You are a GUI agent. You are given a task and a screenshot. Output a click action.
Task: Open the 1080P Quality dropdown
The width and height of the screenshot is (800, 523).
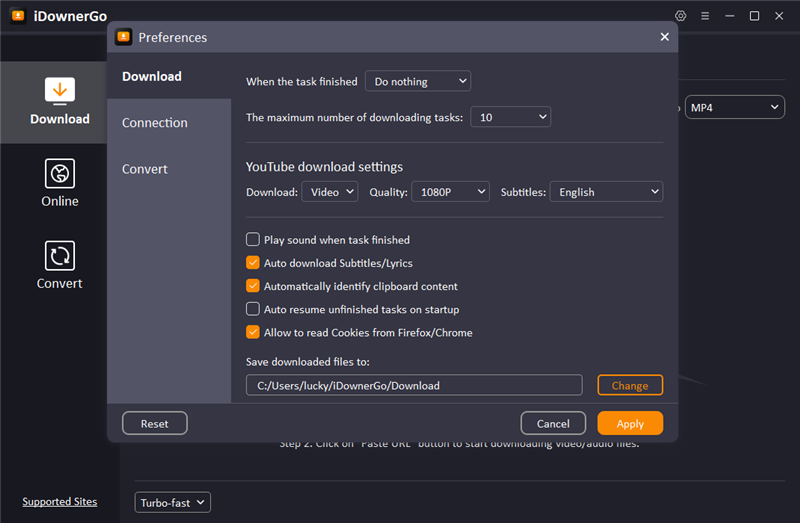click(x=450, y=192)
